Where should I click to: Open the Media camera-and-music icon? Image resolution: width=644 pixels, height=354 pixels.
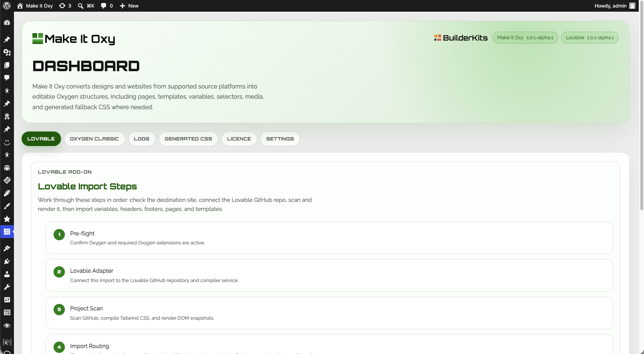tap(7, 52)
